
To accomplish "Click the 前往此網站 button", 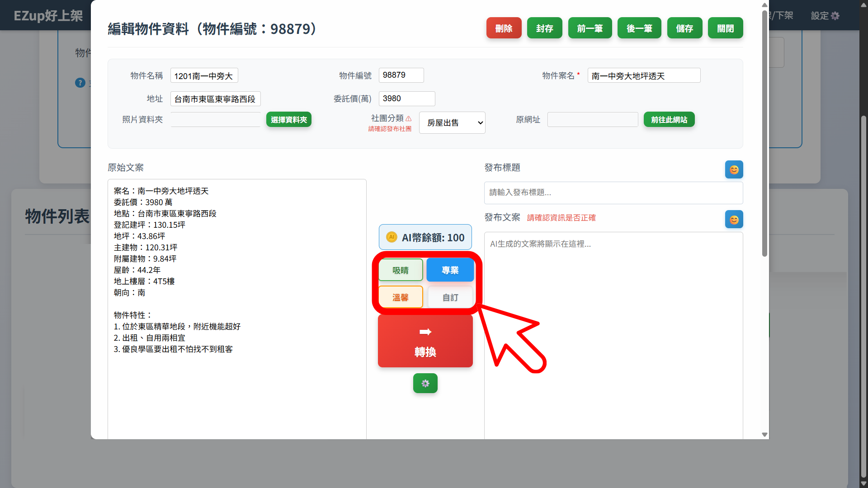I will pos(669,120).
